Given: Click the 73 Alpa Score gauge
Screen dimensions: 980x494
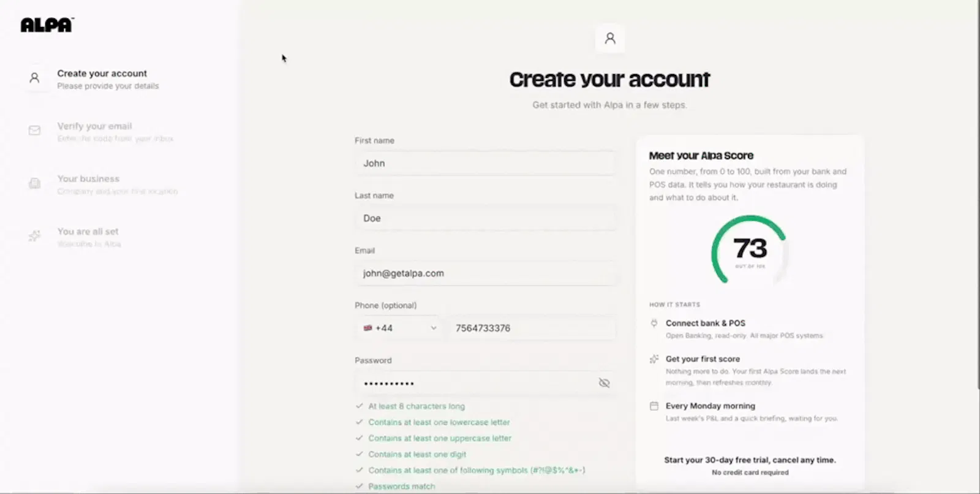Looking at the screenshot, I should 750,250.
